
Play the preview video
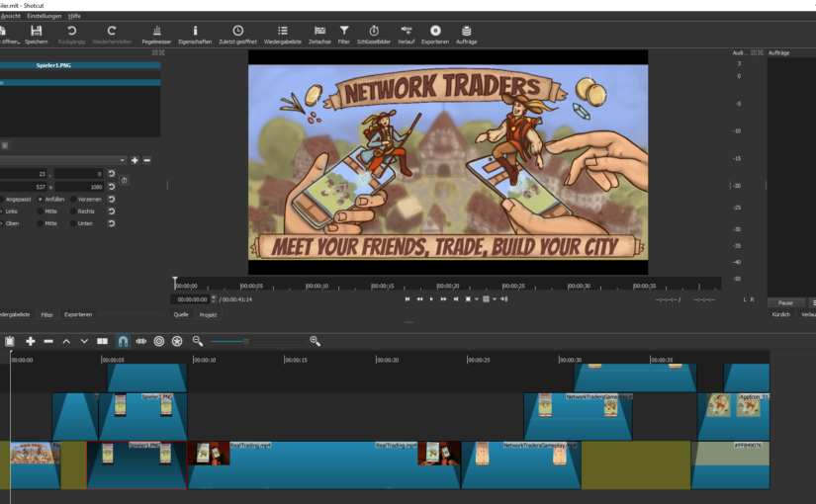[x=431, y=299]
